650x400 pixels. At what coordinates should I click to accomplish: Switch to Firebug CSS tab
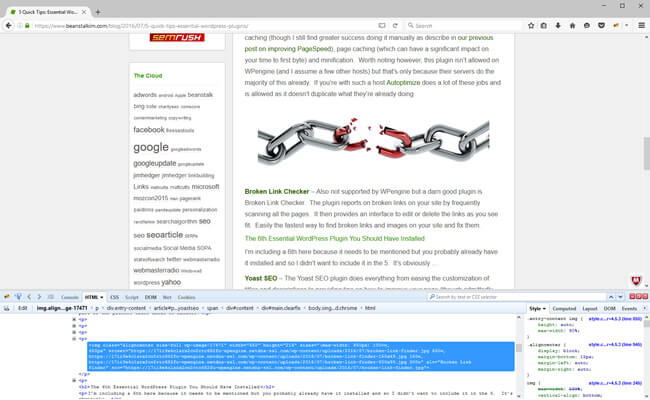(114, 297)
